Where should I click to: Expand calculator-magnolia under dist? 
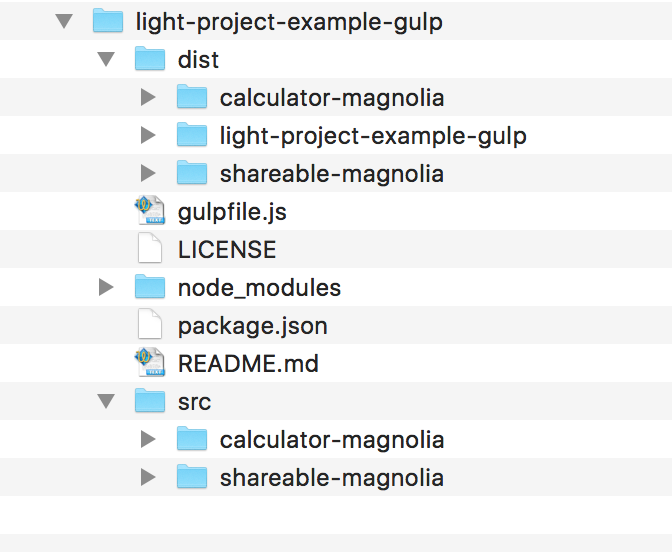pos(149,97)
